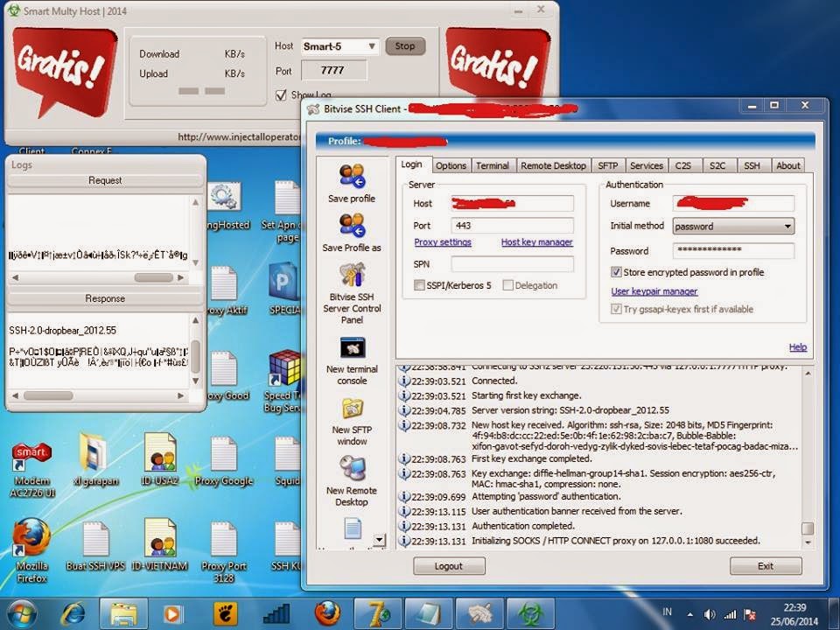Click Windows Start button

tap(21, 613)
